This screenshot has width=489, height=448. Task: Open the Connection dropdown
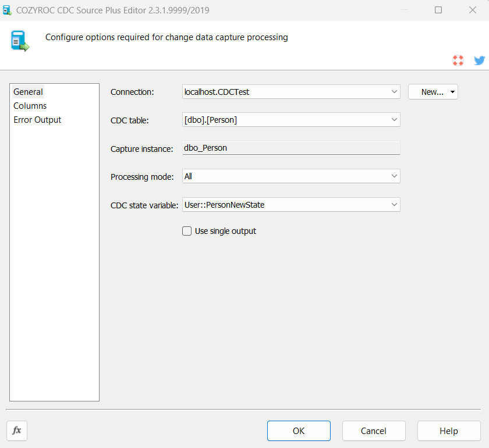coord(394,92)
